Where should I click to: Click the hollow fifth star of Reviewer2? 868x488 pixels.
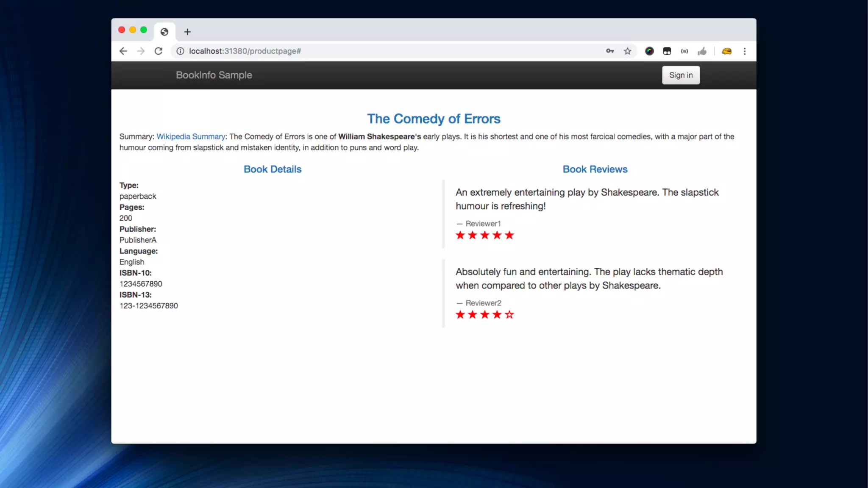coord(509,315)
